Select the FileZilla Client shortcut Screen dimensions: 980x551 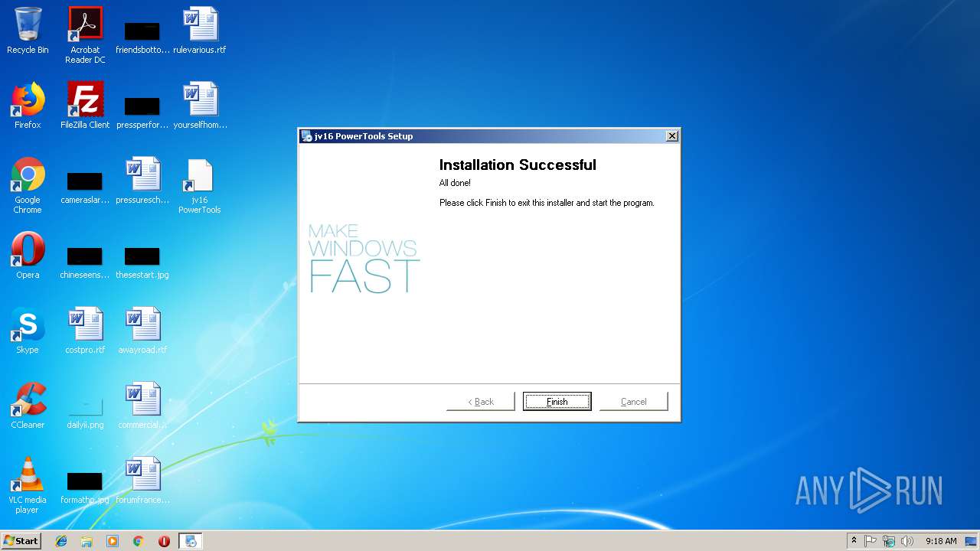(x=85, y=106)
